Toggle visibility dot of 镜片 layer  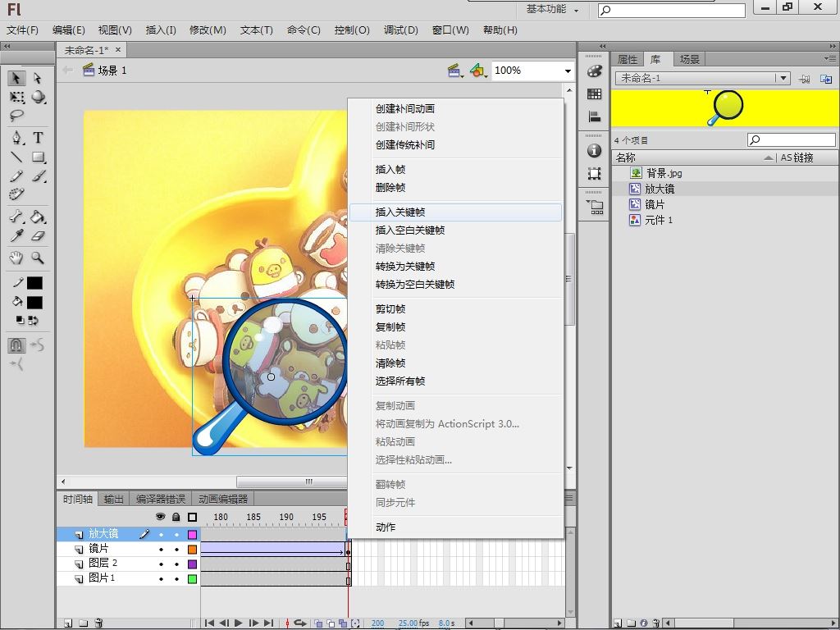point(161,550)
